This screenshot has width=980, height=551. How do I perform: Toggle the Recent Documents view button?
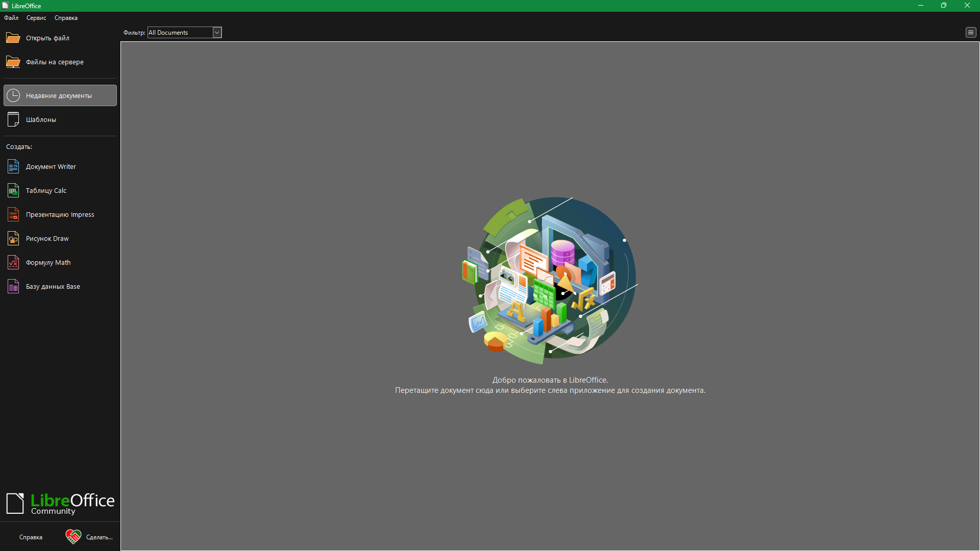(x=60, y=95)
